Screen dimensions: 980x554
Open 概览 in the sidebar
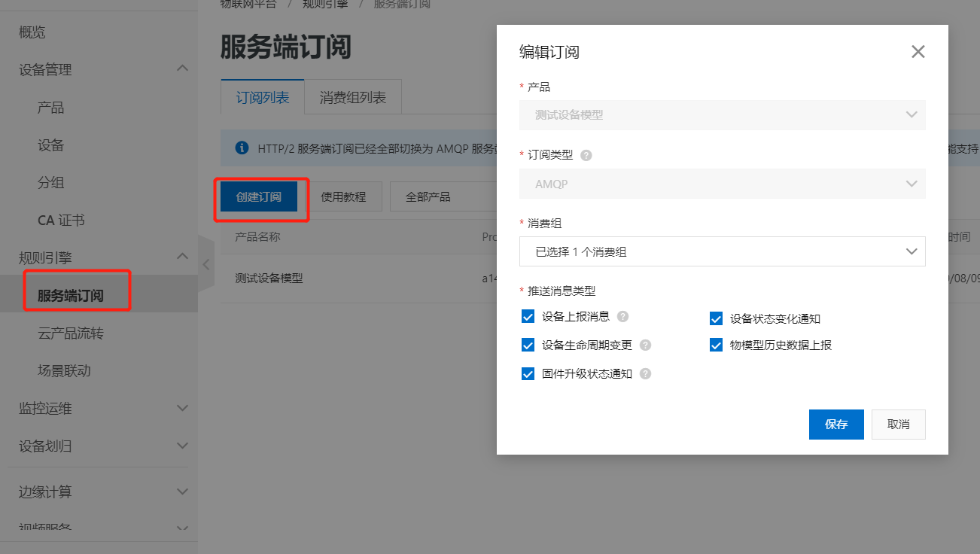tap(32, 32)
